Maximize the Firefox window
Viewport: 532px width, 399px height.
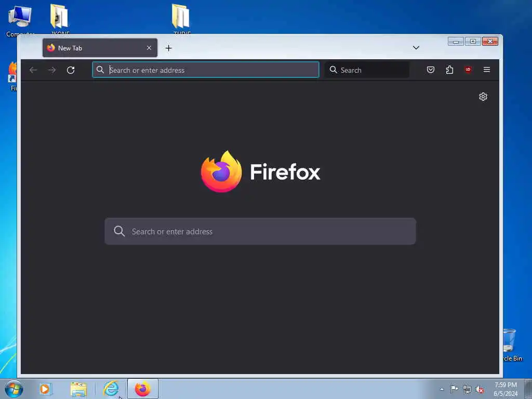[473, 42]
